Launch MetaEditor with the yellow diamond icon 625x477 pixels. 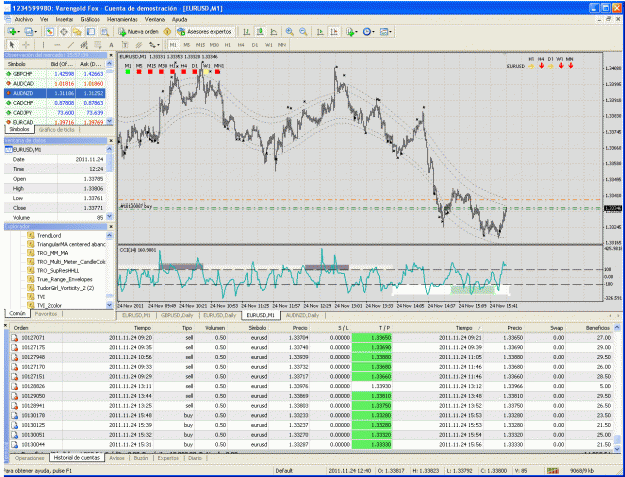pos(167,32)
